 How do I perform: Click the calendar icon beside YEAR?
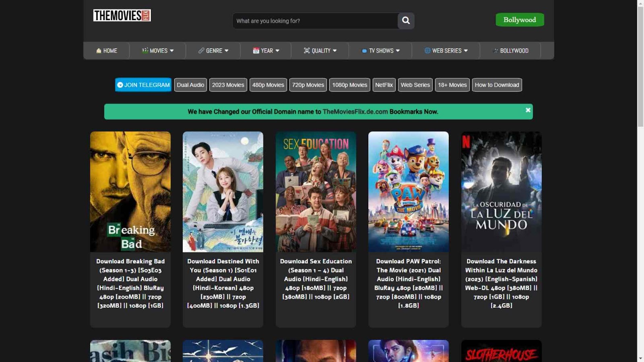(256, 51)
